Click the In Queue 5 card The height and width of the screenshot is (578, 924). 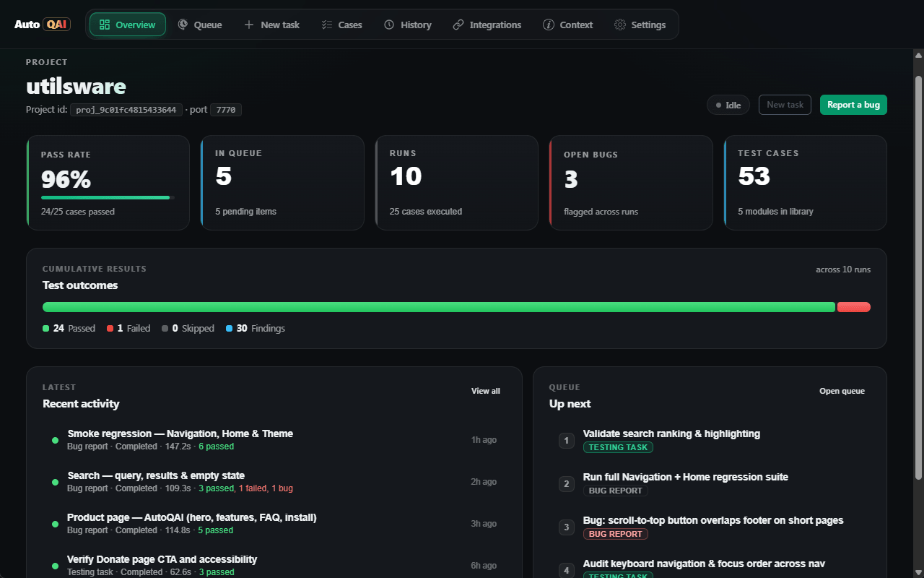(282, 183)
